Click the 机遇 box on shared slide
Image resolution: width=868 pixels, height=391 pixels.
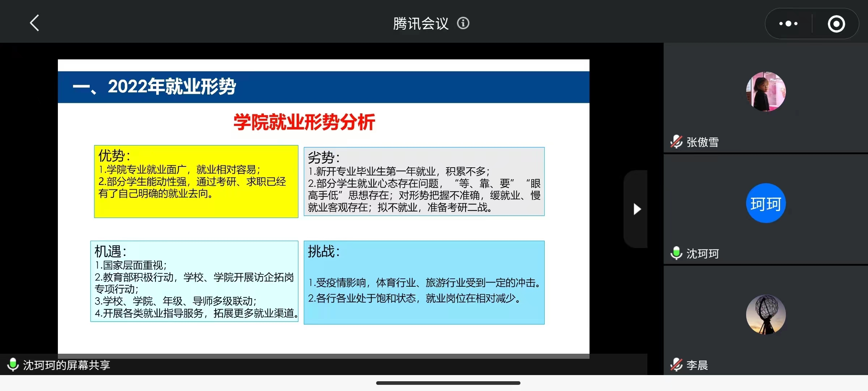point(194,281)
